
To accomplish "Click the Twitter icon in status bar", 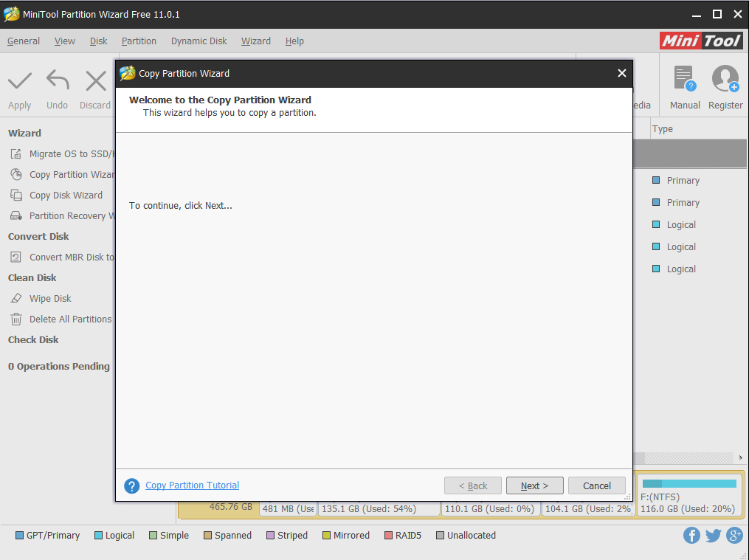I will tap(713, 535).
